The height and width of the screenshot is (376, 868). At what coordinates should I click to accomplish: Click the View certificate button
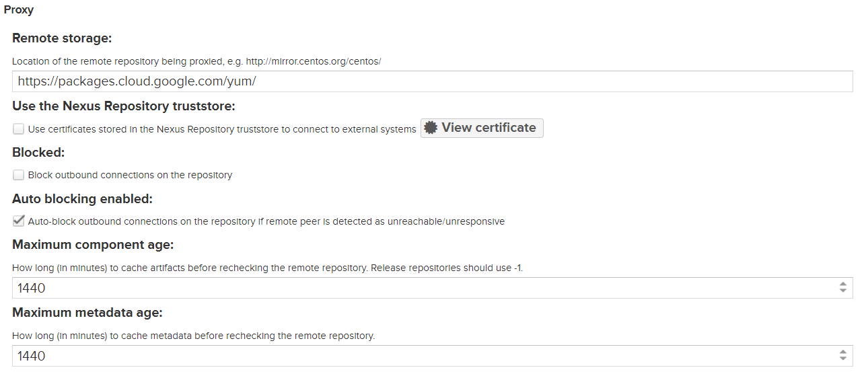[482, 128]
